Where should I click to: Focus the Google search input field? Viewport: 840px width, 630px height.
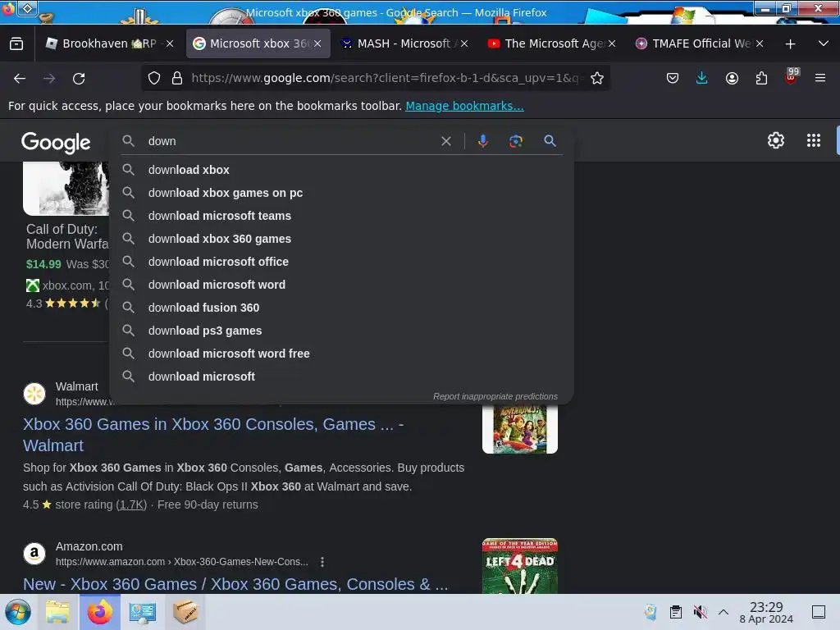tap(290, 141)
